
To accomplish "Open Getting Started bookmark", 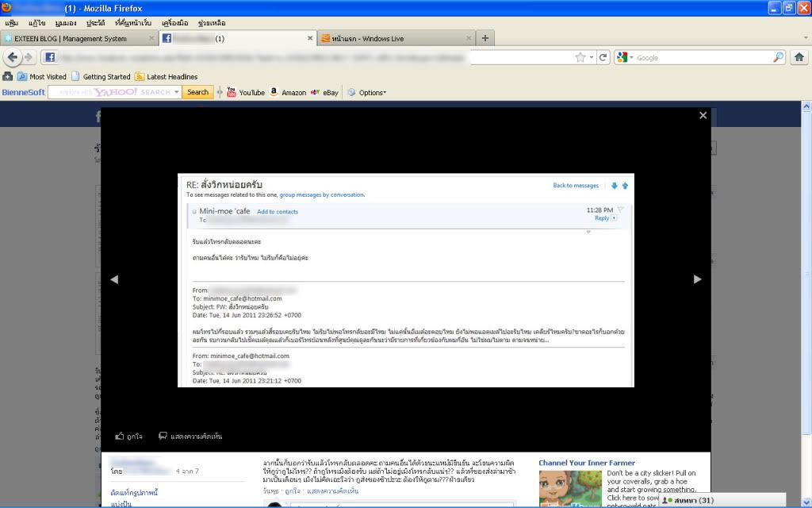I will (101, 77).
